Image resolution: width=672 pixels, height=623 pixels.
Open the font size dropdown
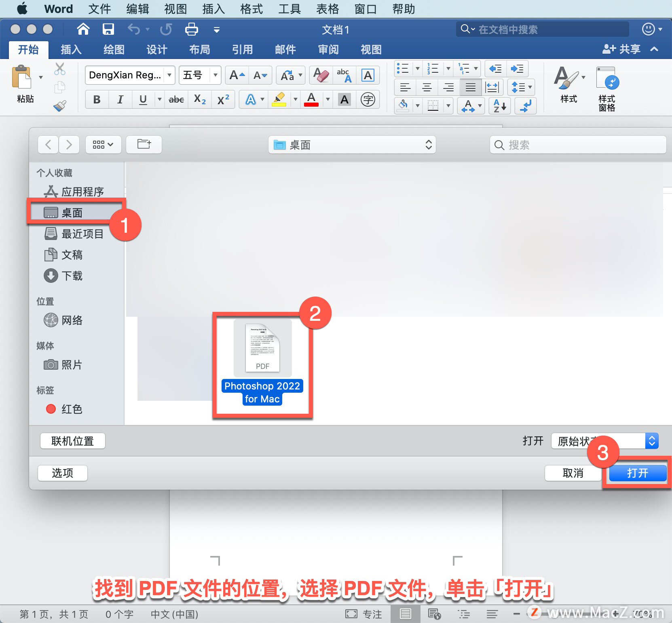click(216, 75)
